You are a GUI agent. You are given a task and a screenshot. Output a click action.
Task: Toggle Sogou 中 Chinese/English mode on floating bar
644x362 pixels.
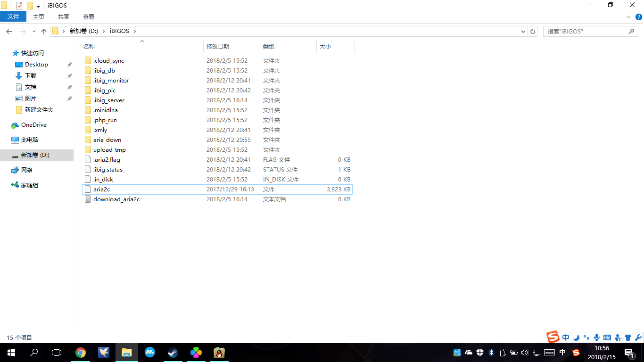566,337
